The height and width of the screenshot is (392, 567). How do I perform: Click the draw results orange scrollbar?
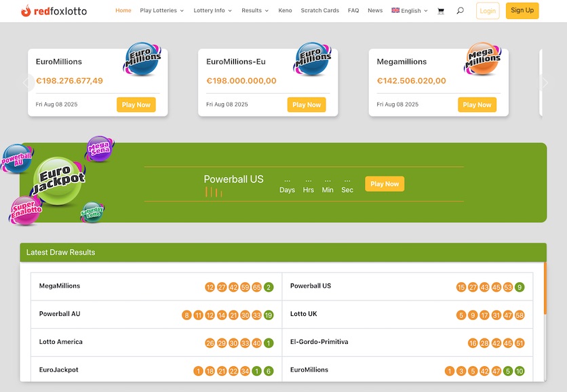coord(545,288)
